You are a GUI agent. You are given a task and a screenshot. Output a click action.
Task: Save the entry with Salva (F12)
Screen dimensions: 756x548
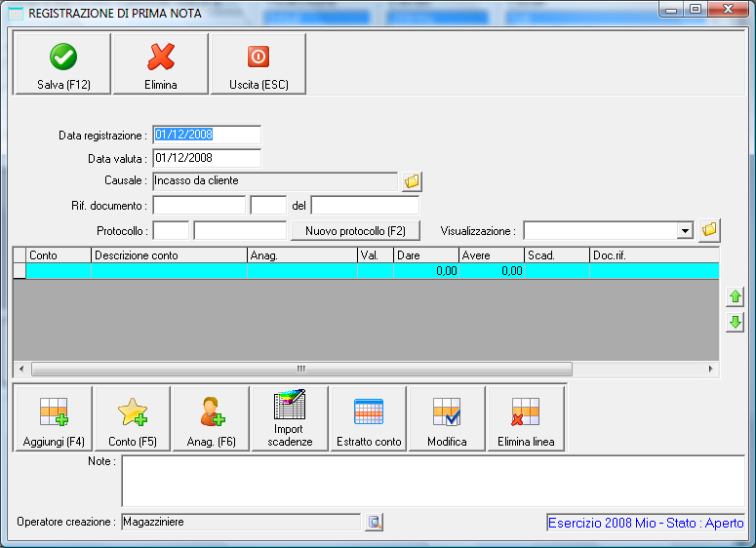coord(63,63)
